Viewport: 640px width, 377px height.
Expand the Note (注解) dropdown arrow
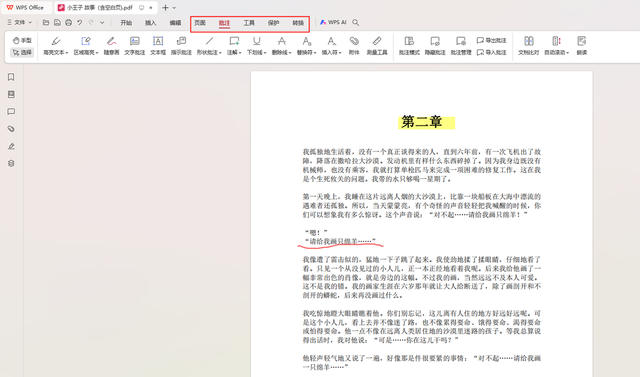(240, 53)
